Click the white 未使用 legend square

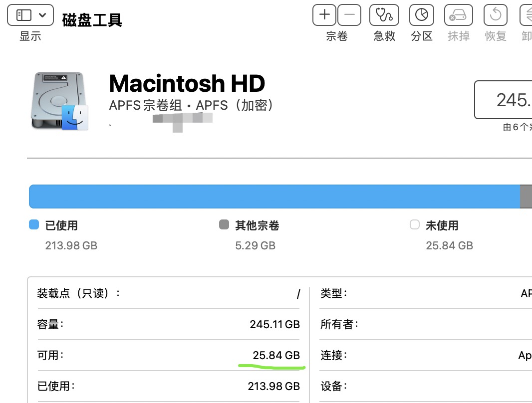[414, 225]
